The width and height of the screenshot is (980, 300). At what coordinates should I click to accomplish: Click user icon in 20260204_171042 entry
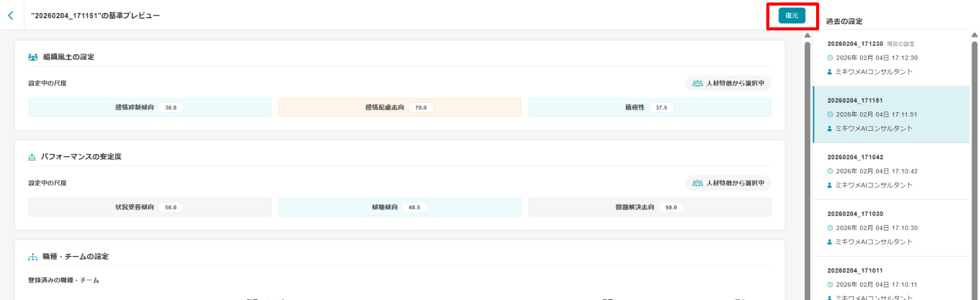pos(830,186)
